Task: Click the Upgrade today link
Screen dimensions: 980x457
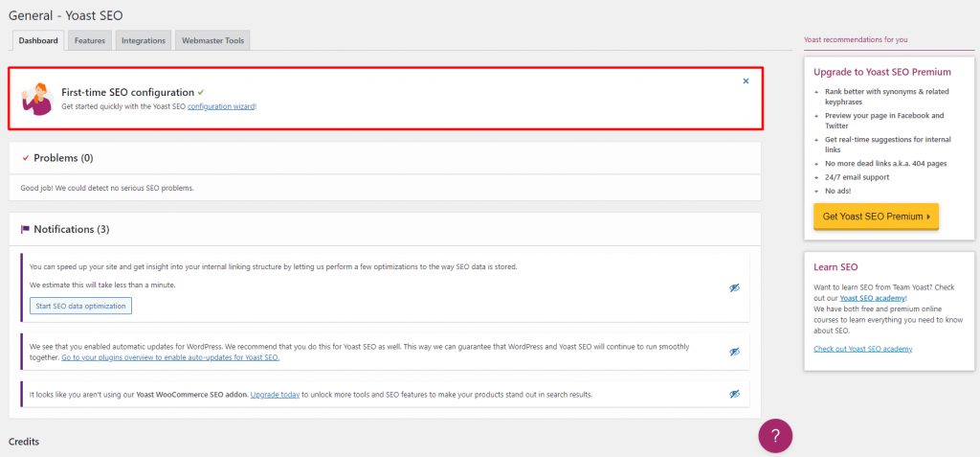Action: pos(275,395)
